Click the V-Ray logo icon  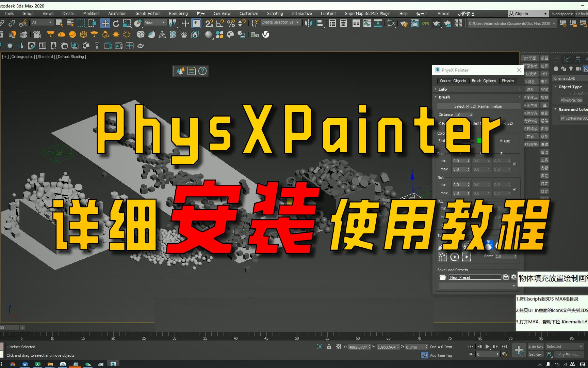[266, 34]
